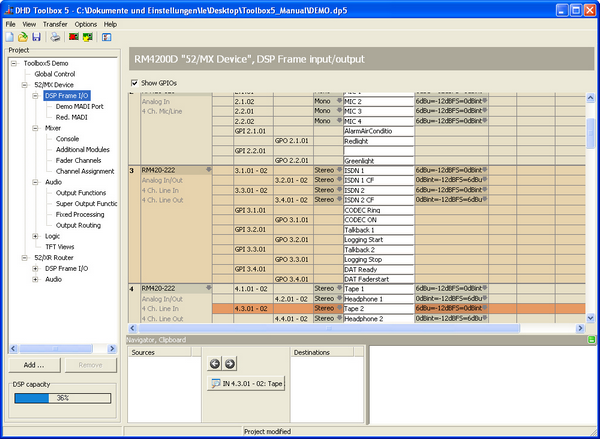Click the Talkback 1 label field
The width and height of the screenshot is (600, 439).
click(378, 229)
